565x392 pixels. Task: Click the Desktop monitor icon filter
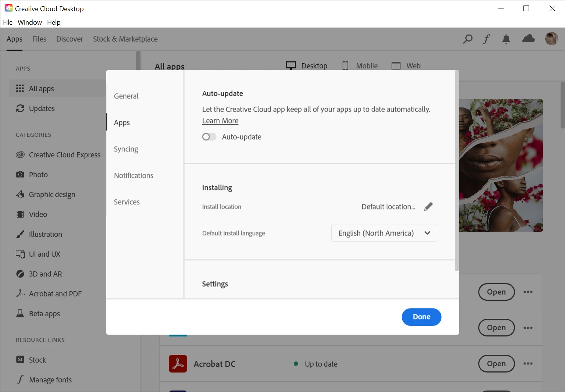291,65
